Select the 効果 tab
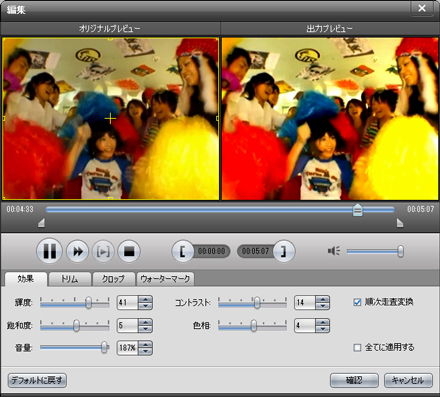This screenshot has width=440, height=397. (x=26, y=279)
